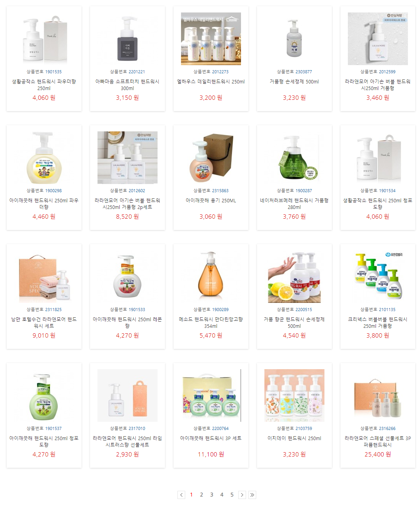Open product image for item 1901535
Image resolution: width=420 pixels, height=506 pixels.
click(44, 39)
